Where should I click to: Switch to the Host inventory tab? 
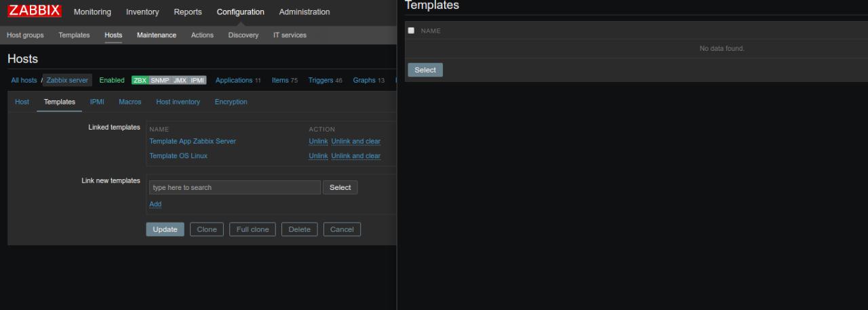(x=178, y=102)
